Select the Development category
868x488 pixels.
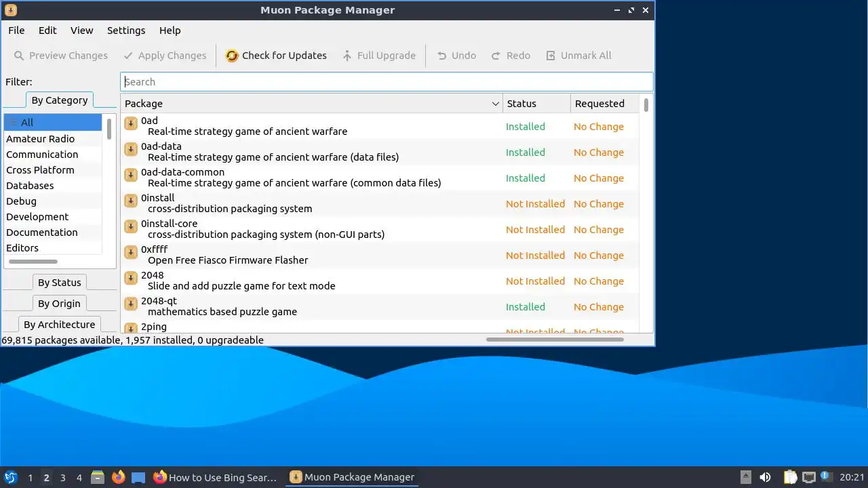[x=53, y=217]
